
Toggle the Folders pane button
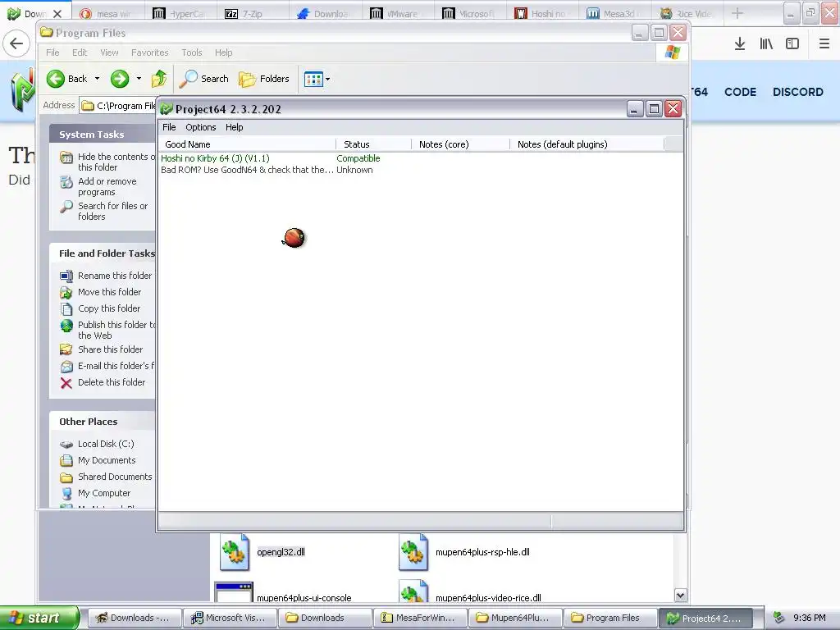[264, 79]
